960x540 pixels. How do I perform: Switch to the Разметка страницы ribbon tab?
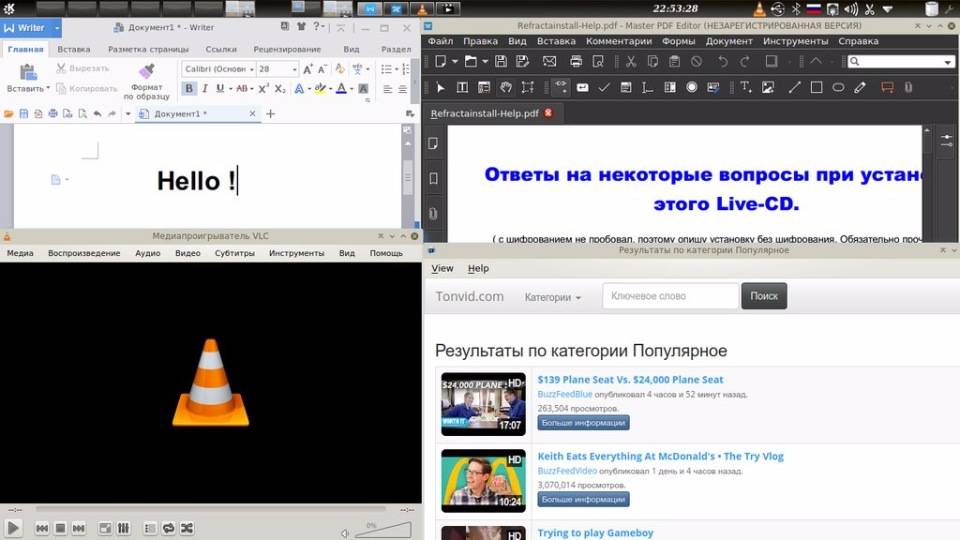148,49
